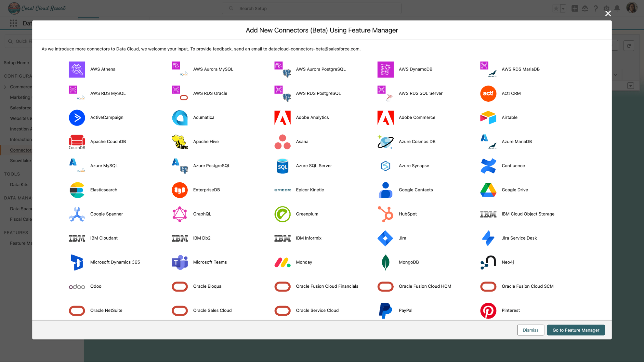Select the Apache CouchDB icon
644x362 pixels.
coord(77,142)
